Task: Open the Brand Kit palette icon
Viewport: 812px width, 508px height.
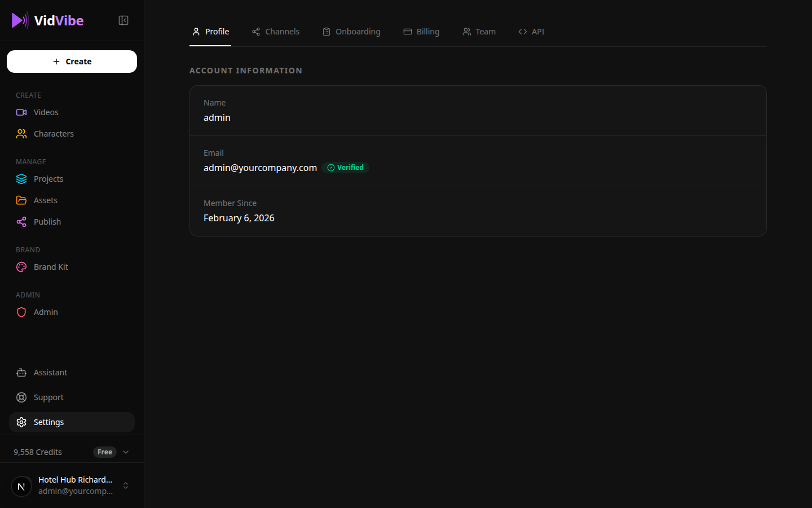Action: [21, 266]
